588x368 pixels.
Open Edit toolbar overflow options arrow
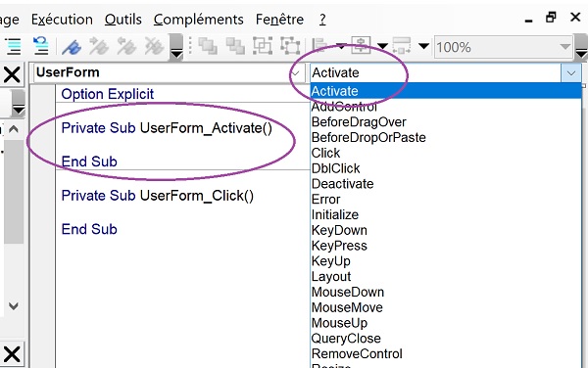pyautogui.click(x=176, y=47)
